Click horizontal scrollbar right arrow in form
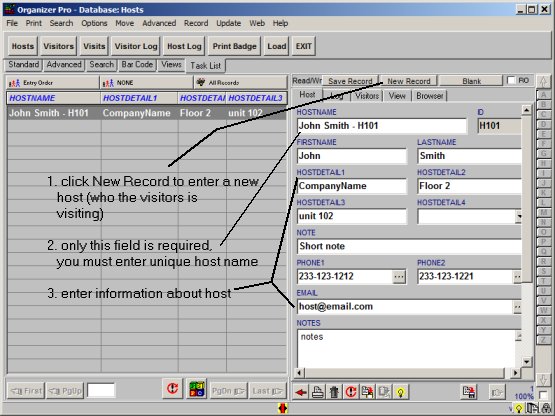Image resolution: width=555 pixels, height=416 pixels. pyautogui.click(x=515, y=373)
